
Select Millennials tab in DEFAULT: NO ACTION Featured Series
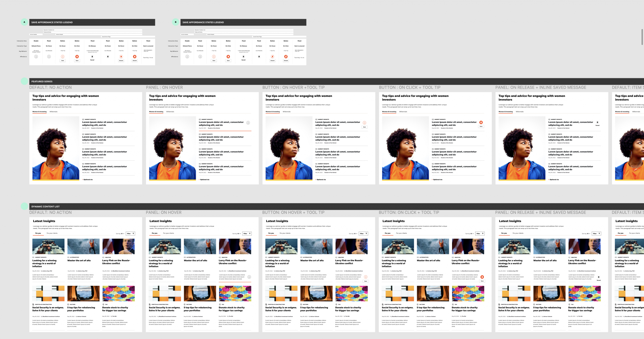pyautogui.click(x=54, y=112)
